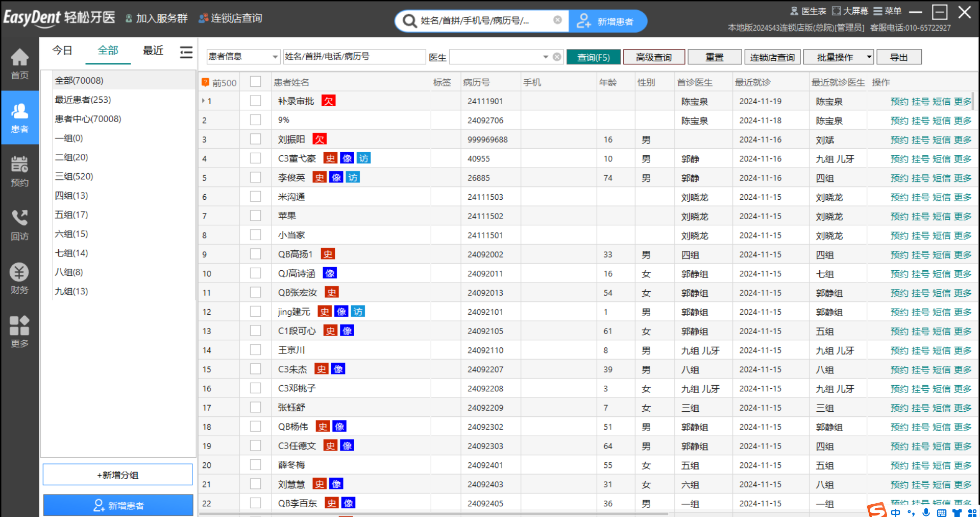Click the 连锁店查询 button in toolbar
This screenshot has height=517, width=980.
tap(772, 57)
